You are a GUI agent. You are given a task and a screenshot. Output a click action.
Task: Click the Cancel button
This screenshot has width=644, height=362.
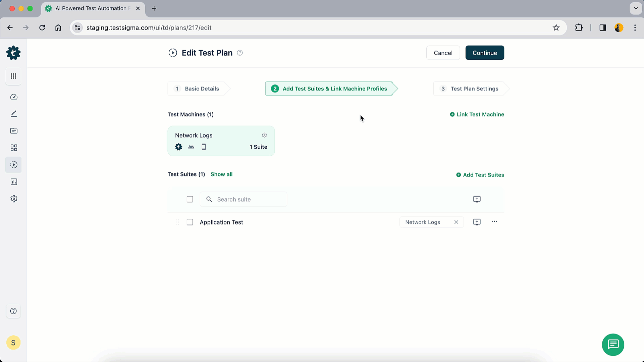(443, 53)
